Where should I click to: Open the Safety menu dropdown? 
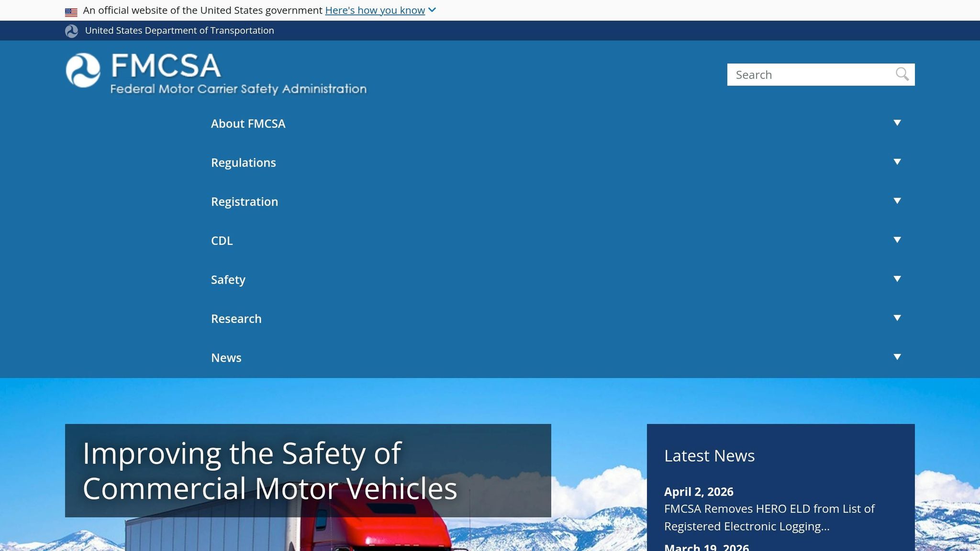tap(896, 279)
